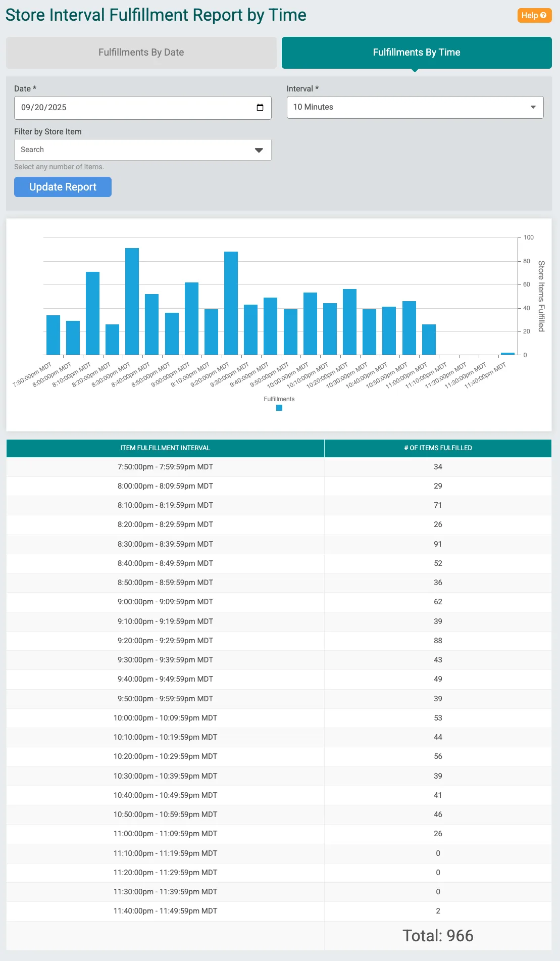Screen dimensions: 560x961
Task: Click Item Fulfillment Interval column header
Action: [x=165, y=448]
